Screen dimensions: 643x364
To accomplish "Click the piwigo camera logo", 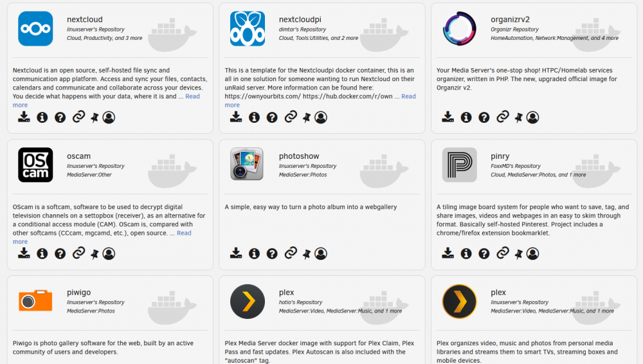I will tap(35, 301).
